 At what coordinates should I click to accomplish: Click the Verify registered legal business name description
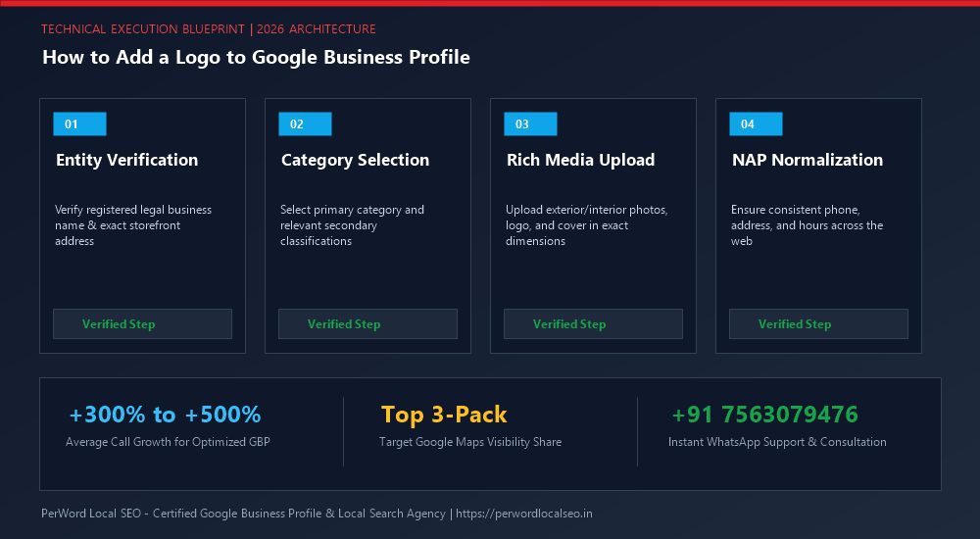(133, 225)
